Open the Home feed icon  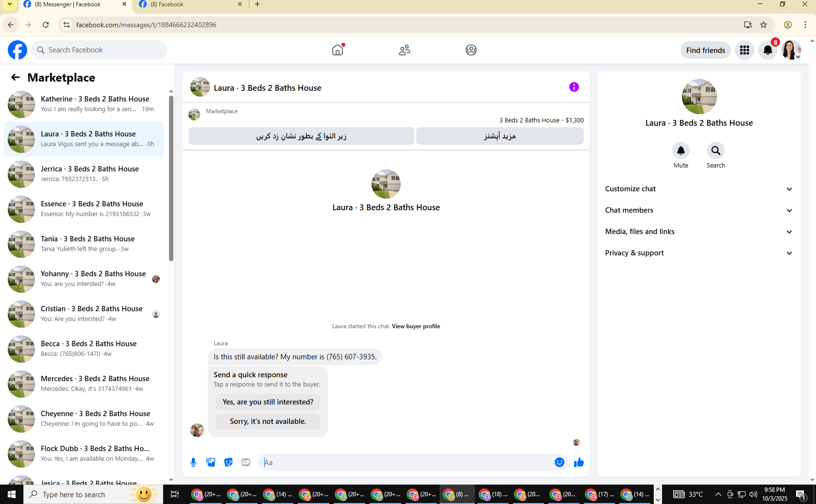[x=338, y=50]
